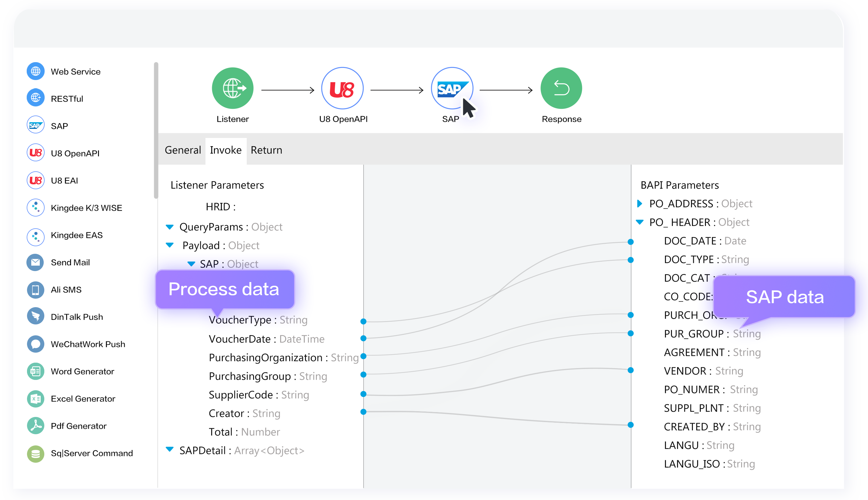Select the AGREEMENT : String parameter
The width and height of the screenshot is (868, 500).
pyautogui.click(x=712, y=352)
